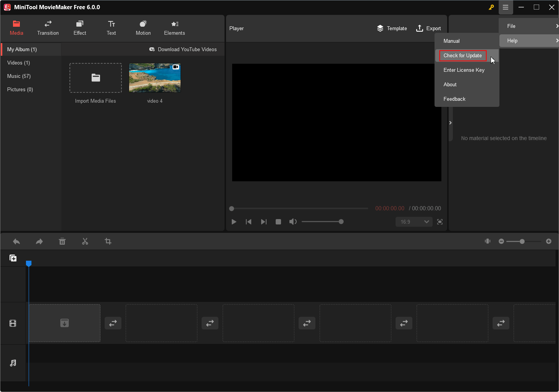The image size is (559, 392).
Task: Expand the File submenu
Action: [529, 26]
